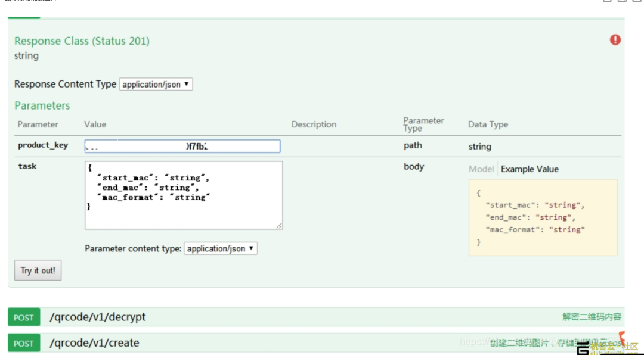This screenshot has width=644, height=355.
Task: Select the Example Value tab
Action: 530,169
